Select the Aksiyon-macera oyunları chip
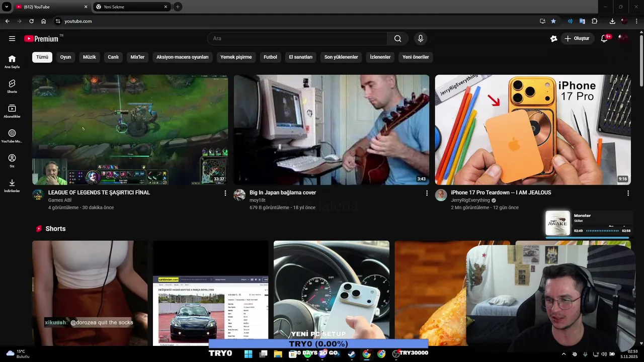The width and height of the screenshot is (644, 362). (x=182, y=57)
